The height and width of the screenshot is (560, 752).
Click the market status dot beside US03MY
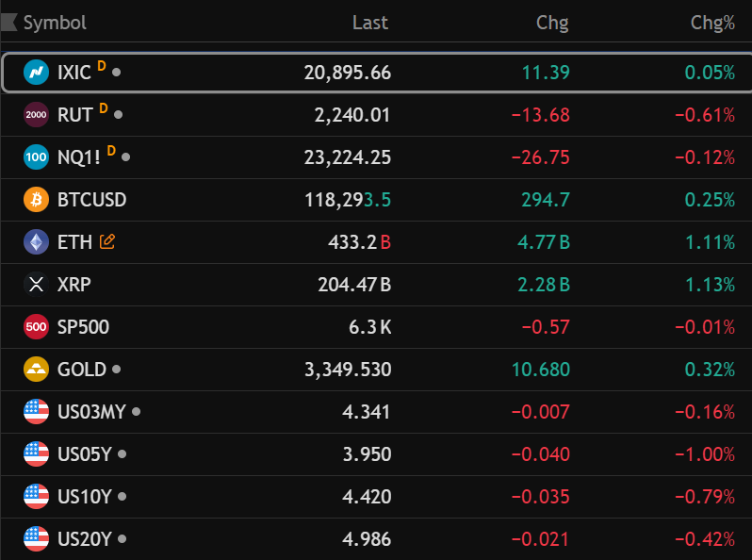pyautogui.click(x=137, y=411)
